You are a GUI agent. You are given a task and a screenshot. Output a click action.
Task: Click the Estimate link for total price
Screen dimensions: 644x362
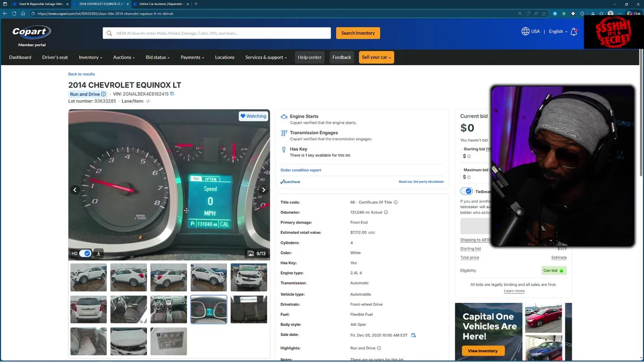click(x=559, y=257)
